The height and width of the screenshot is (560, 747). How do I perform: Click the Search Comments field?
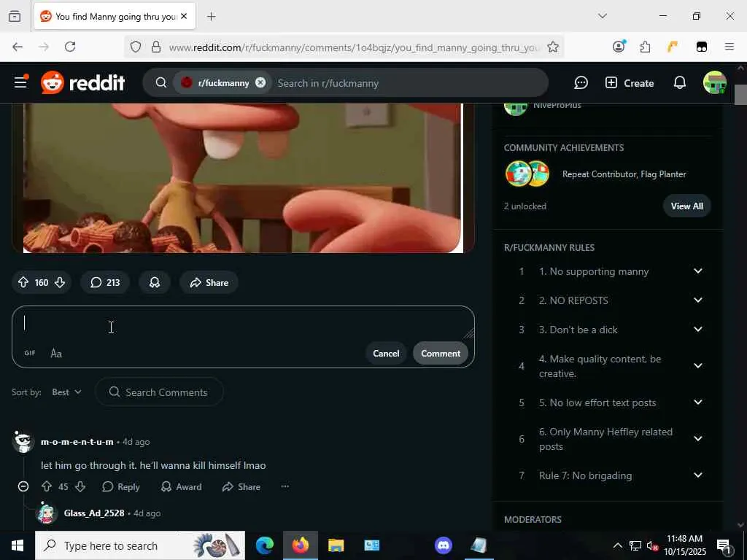click(x=159, y=392)
